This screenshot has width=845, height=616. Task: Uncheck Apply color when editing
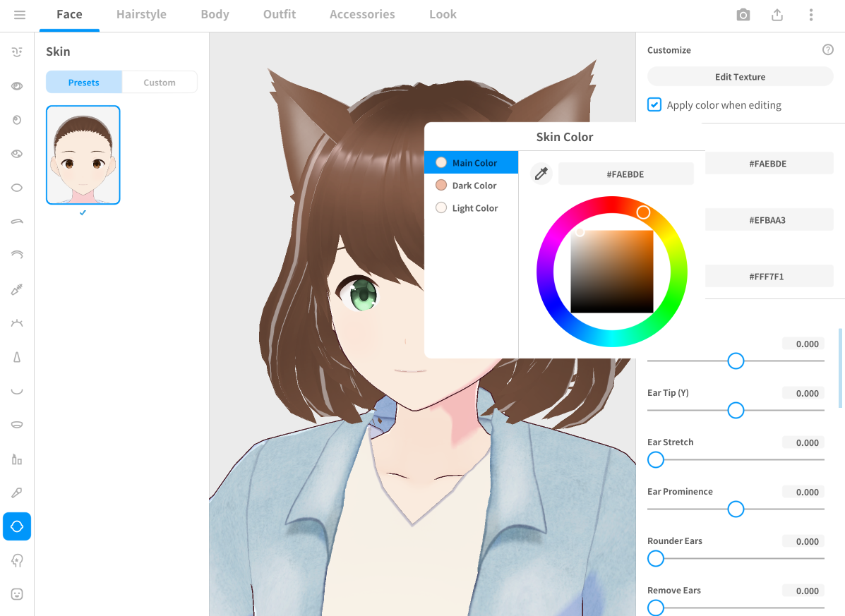(x=654, y=105)
